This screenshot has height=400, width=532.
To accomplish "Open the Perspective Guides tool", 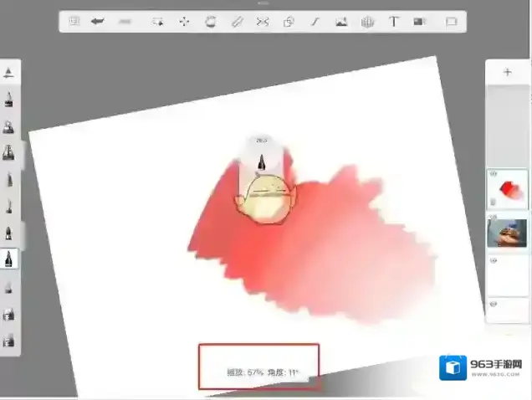I will [367, 22].
